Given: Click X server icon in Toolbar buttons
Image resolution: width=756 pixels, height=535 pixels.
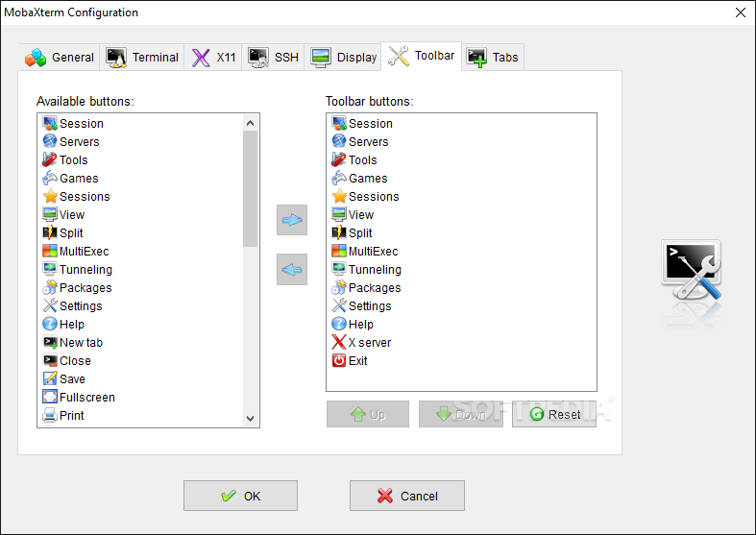Looking at the screenshot, I should [x=339, y=342].
